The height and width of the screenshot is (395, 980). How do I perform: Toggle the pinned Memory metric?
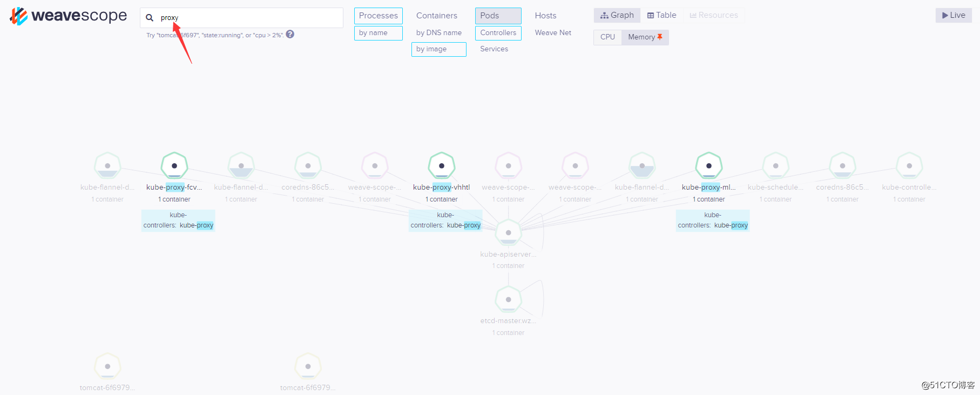click(645, 37)
